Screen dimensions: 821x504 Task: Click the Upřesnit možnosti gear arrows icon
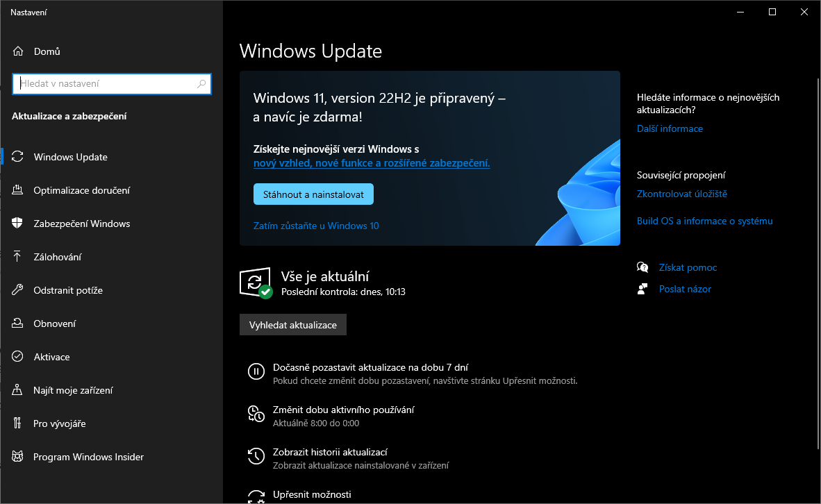pos(256,496)
